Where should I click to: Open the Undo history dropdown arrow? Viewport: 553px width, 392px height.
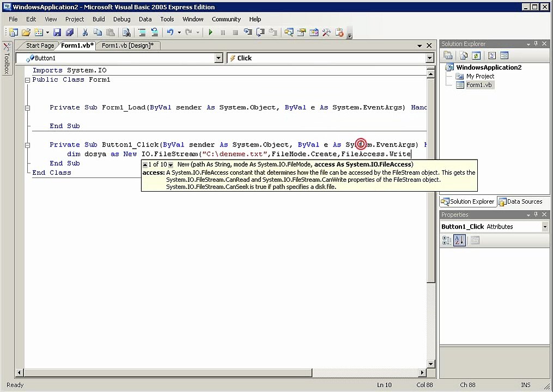pos(179,33)
